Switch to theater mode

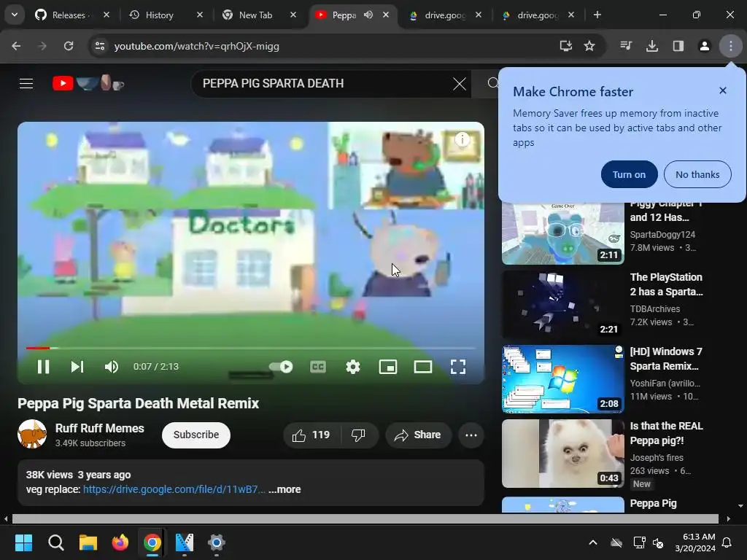point(423,367)
